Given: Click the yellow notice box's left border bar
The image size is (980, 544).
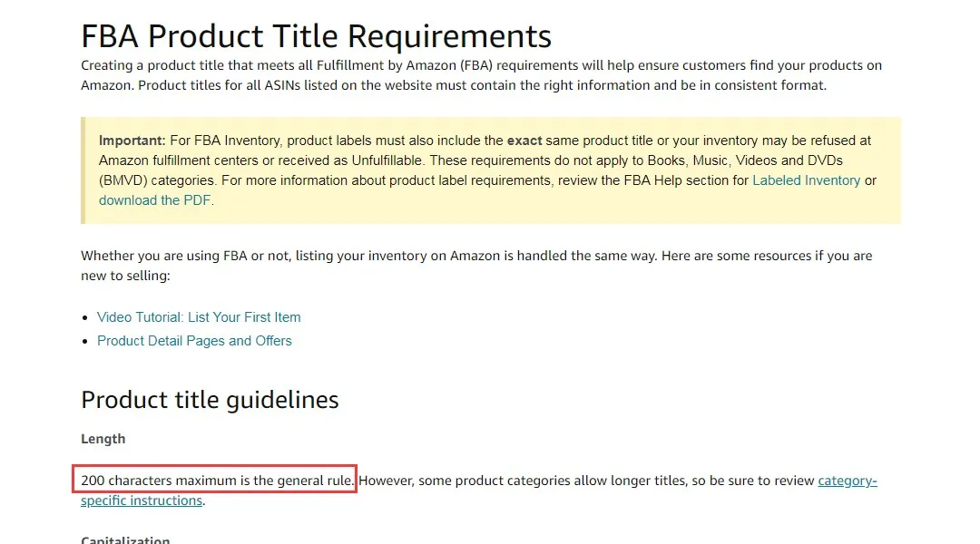Looking at the screenshot, I should click(83, 170).
